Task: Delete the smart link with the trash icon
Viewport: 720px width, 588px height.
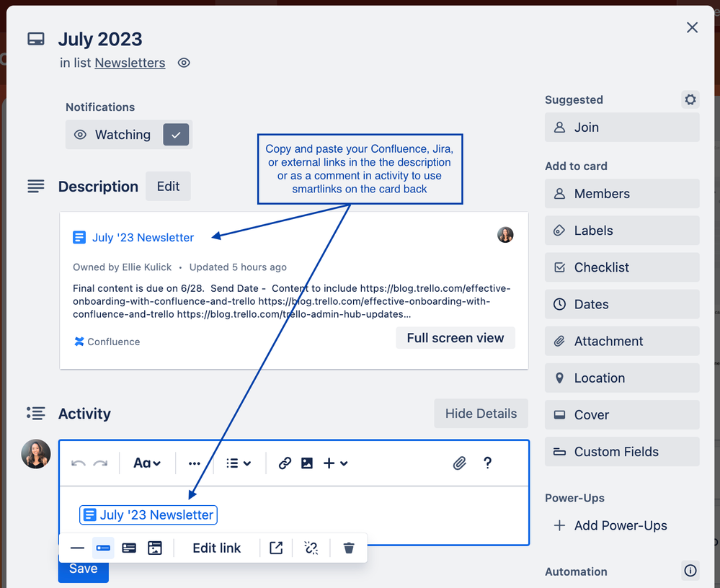Action: click(349, 548)
